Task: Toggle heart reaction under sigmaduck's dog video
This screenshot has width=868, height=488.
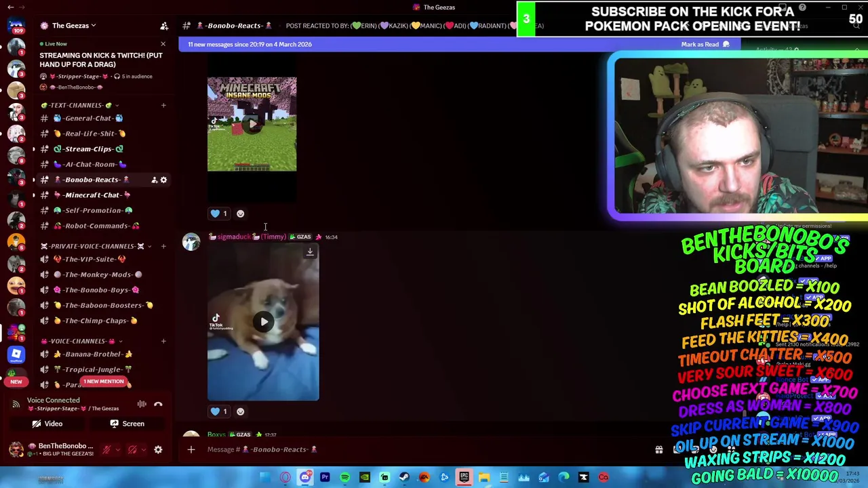Action: pos(220,411)
